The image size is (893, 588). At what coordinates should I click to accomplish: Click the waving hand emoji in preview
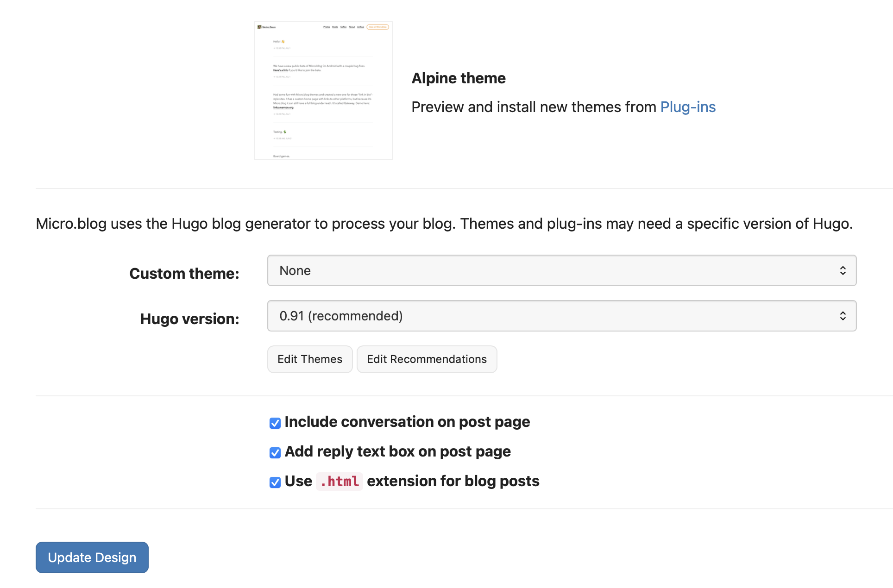[283, 42]
